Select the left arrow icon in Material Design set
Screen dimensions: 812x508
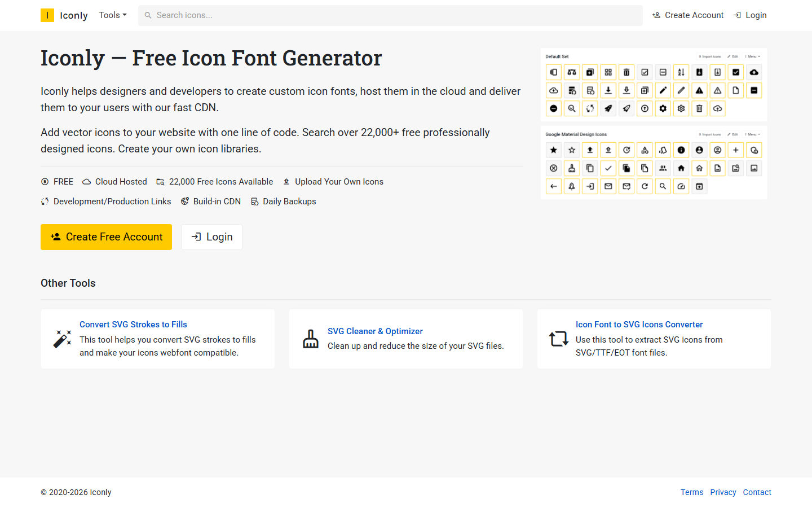tap(553, 186)
